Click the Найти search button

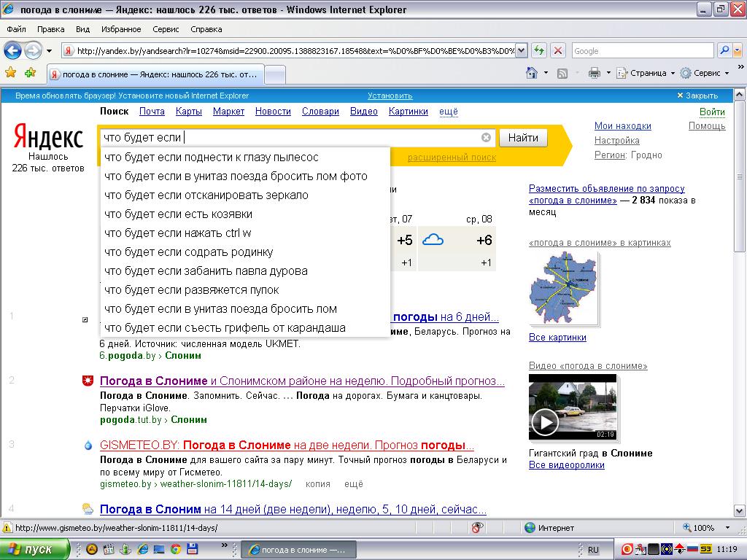(523, 138)
